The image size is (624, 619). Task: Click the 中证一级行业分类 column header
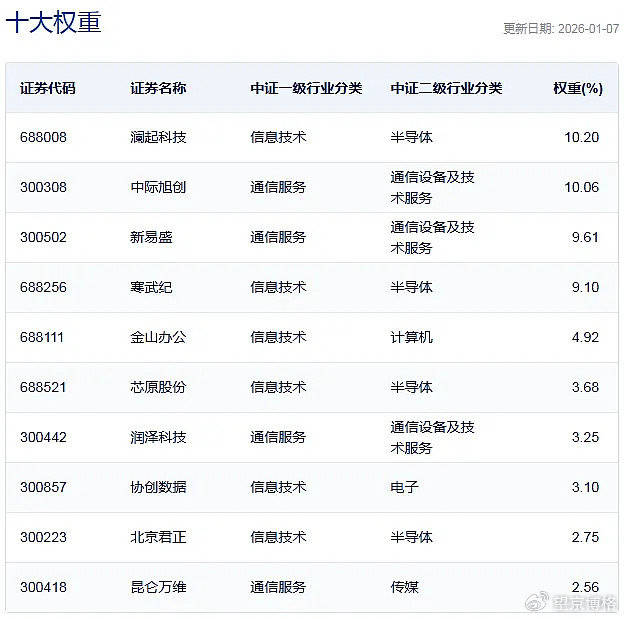coord(306,88)
